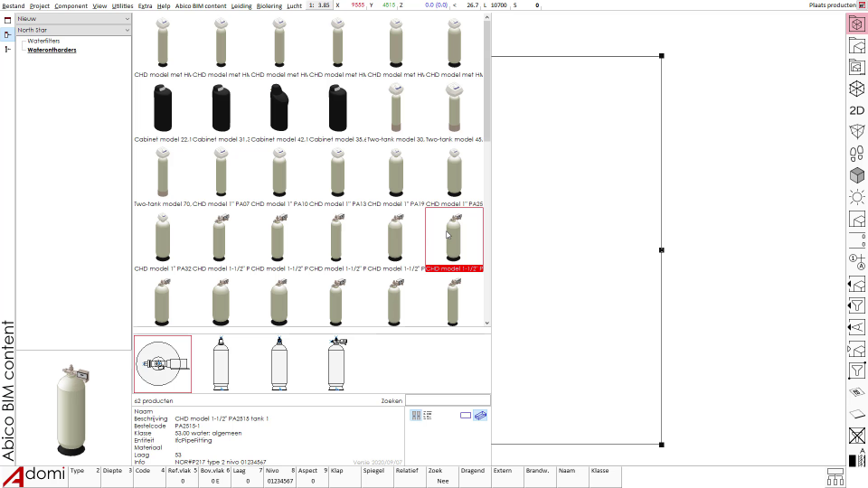Select Waterfilters in the category tree
Screen dimensions: 868x488
43,42
